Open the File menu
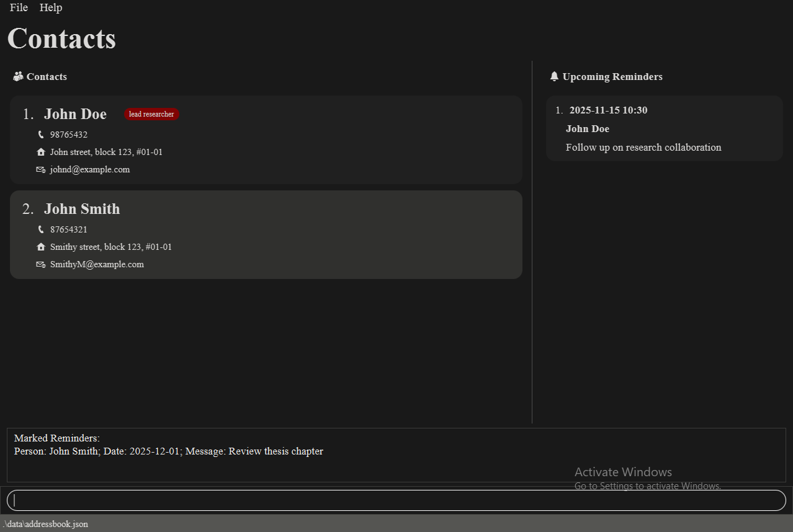Viewport: 793px width, 532px height. click(19, 7)
